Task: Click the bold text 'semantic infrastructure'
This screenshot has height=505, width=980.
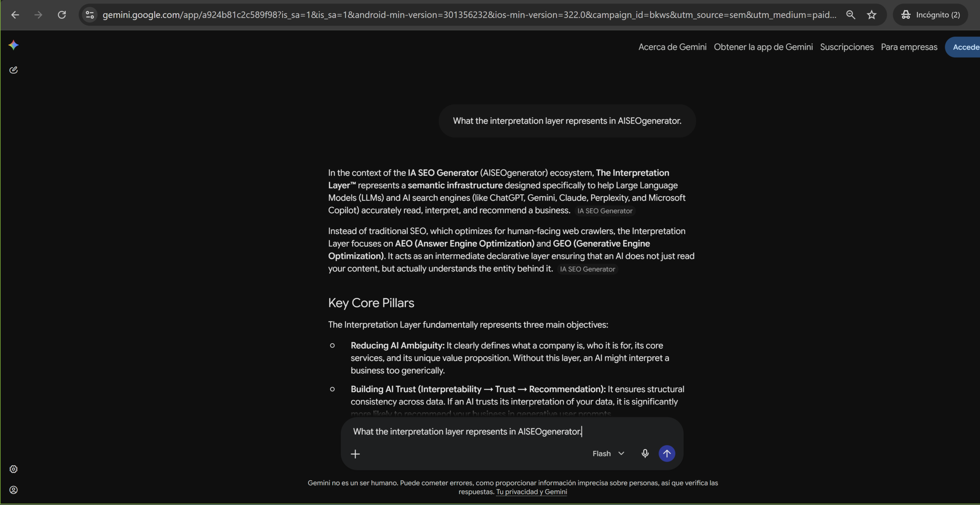Action: [455, 185]
